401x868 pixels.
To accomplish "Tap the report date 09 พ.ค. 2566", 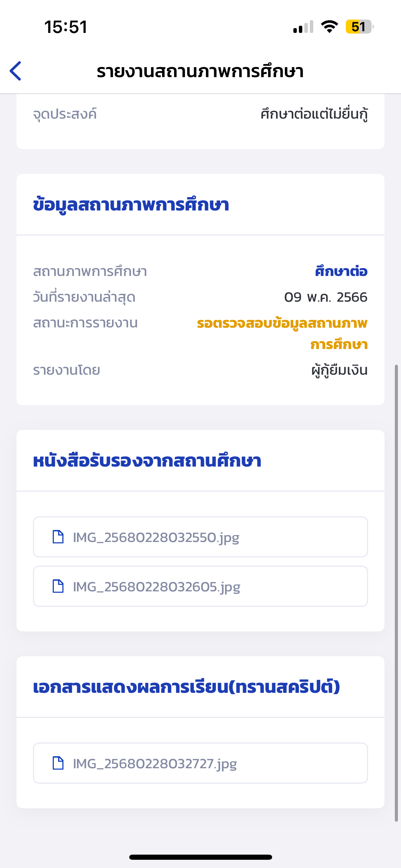I will (326, 297).
